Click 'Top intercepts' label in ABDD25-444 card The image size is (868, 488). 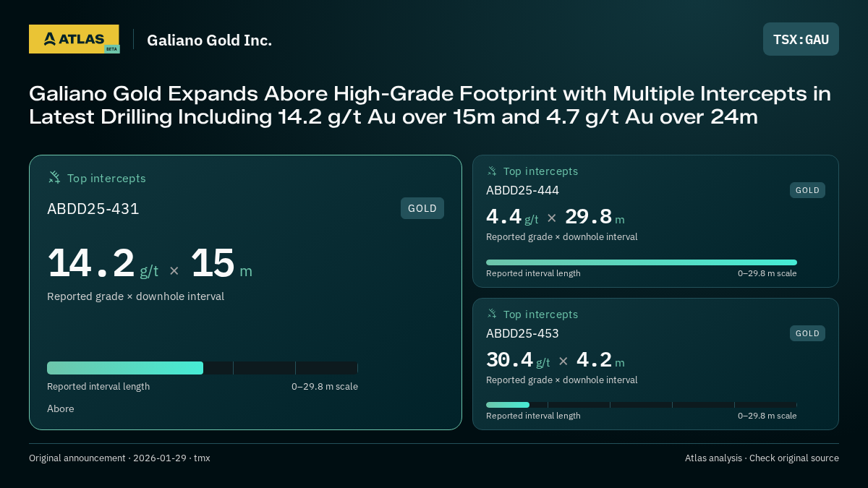tap(540, 171)
